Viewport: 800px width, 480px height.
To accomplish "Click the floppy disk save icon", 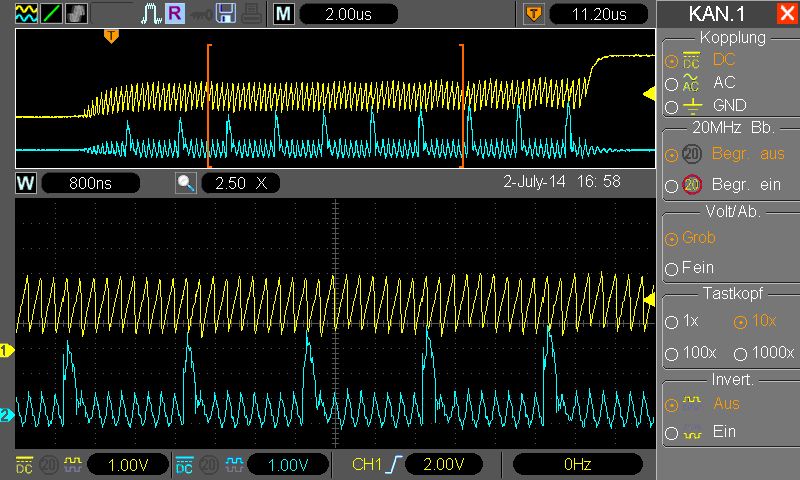I will pyautogui.click(x=226, y=14).
